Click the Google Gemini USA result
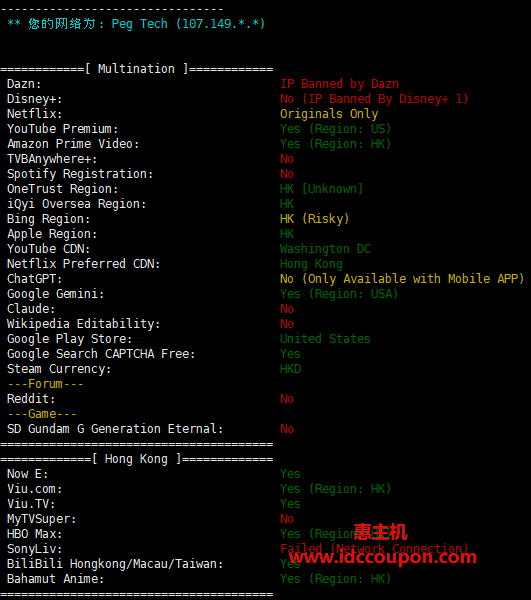This screenshot has width=531, height=600. (339, 294)
